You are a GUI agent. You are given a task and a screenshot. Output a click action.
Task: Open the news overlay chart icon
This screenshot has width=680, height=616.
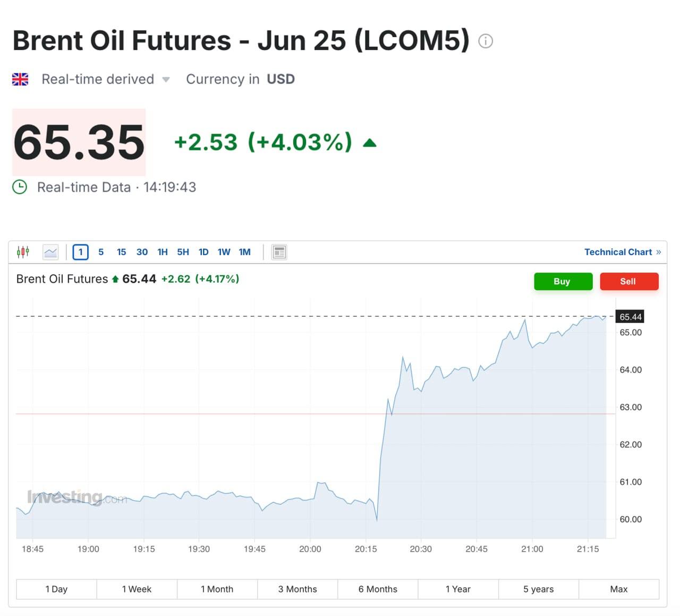click(279, 252)
